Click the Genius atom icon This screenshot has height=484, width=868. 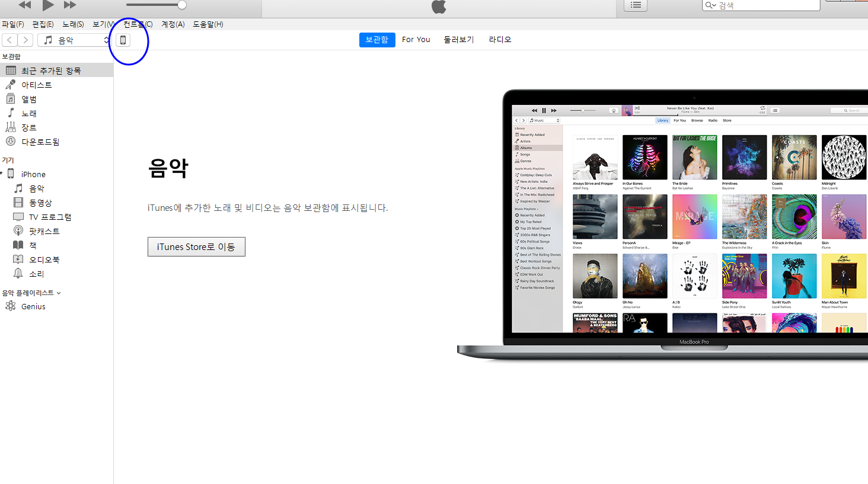(x=11, y=306)
